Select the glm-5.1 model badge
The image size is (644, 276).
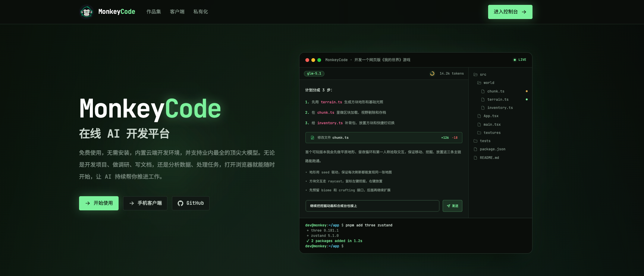tap(314, 73)
